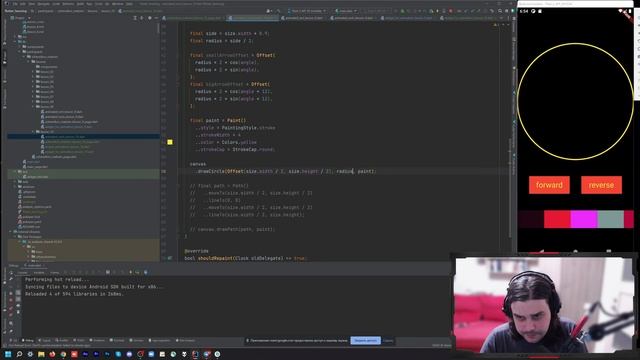Hide the Project panel with minus icon
640x360 pixels.
pyautogui.click(x=156, y=18)
